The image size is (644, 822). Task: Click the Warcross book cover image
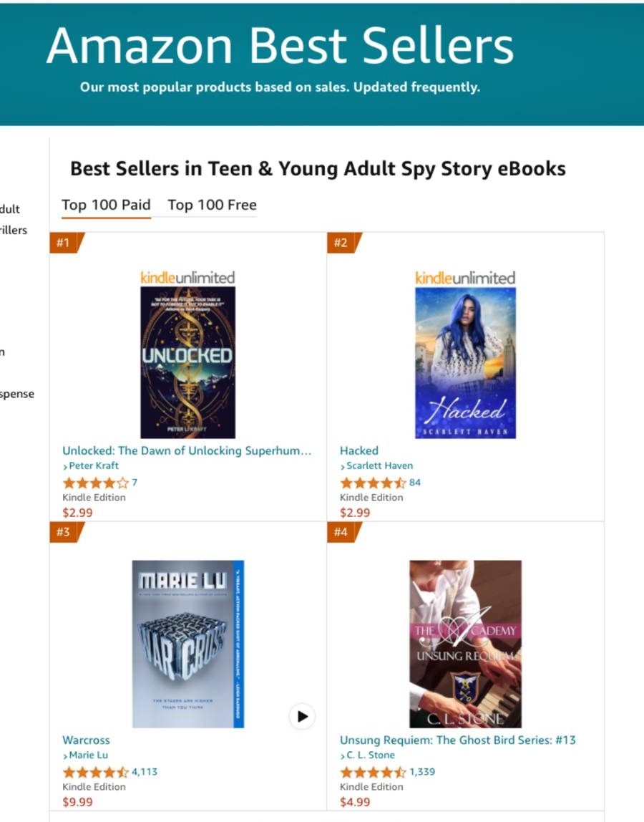187,644
